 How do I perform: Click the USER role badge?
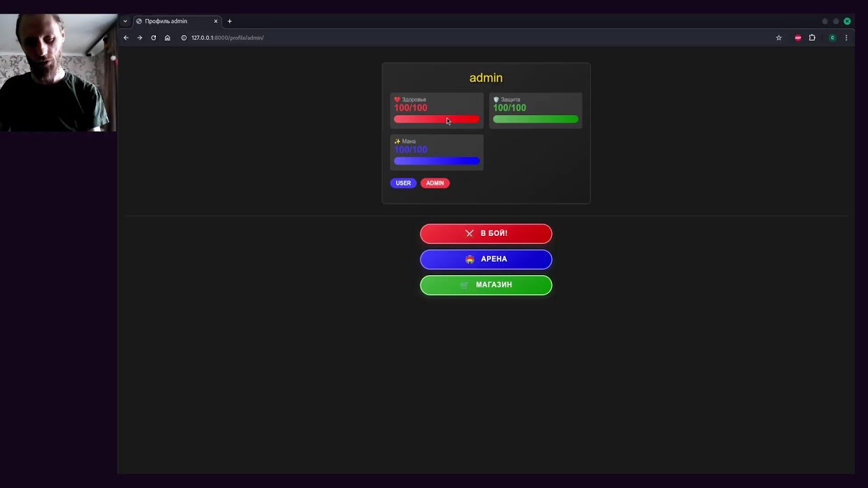tap(403, 183)
